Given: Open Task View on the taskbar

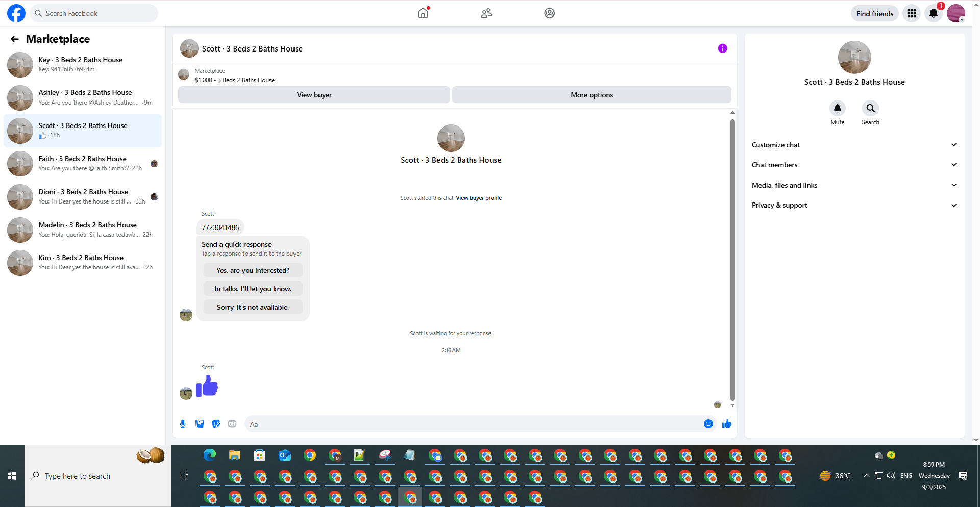Looking at the screenshot, I should tap(184, 476).
